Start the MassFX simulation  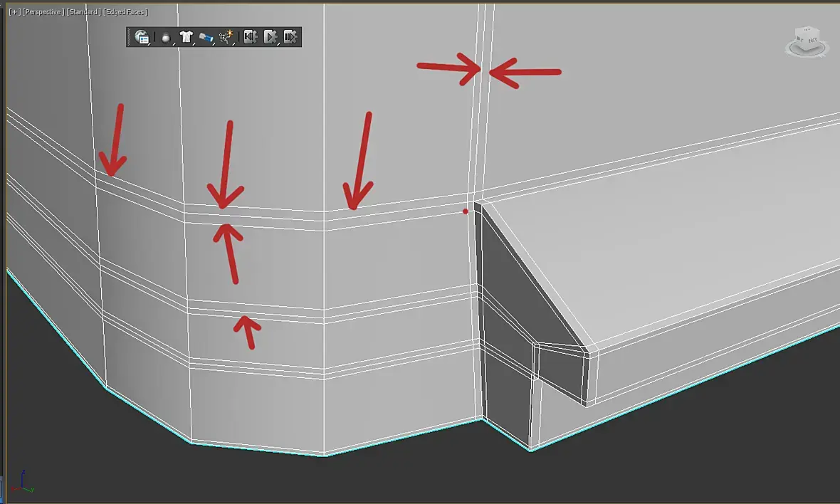[271, 37]
